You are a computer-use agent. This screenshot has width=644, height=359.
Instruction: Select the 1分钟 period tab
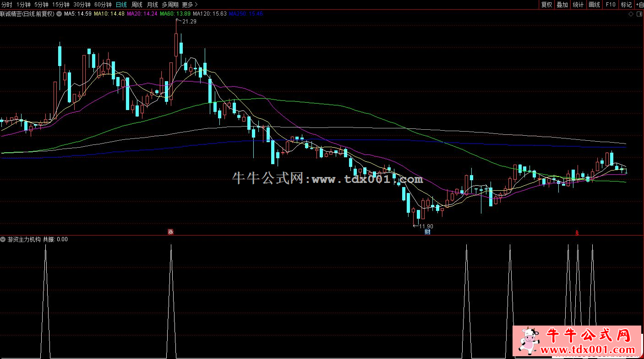coord(23,5)
